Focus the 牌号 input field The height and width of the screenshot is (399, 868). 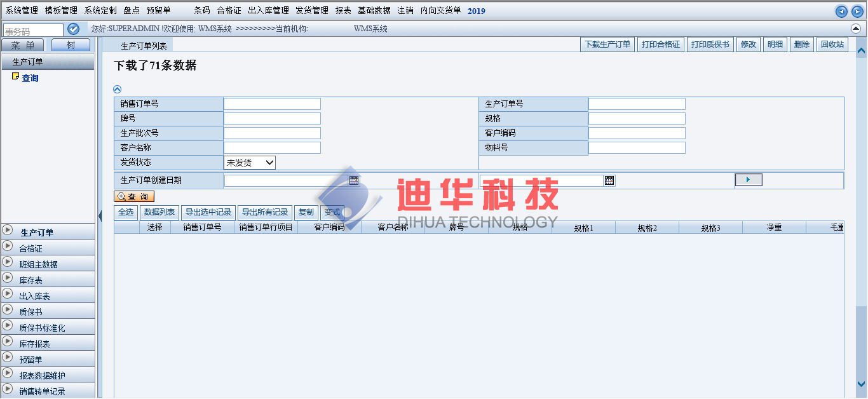click(x=272, y=119)
